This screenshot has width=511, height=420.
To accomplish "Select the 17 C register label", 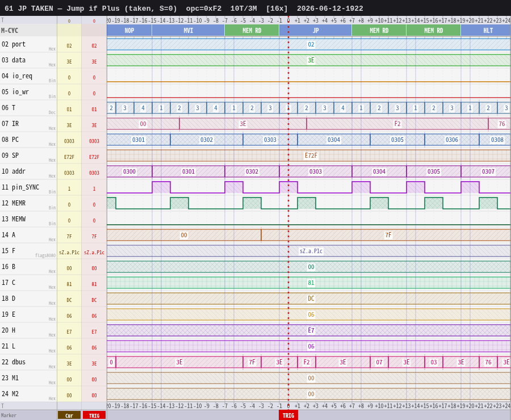I will coord(9,283).
